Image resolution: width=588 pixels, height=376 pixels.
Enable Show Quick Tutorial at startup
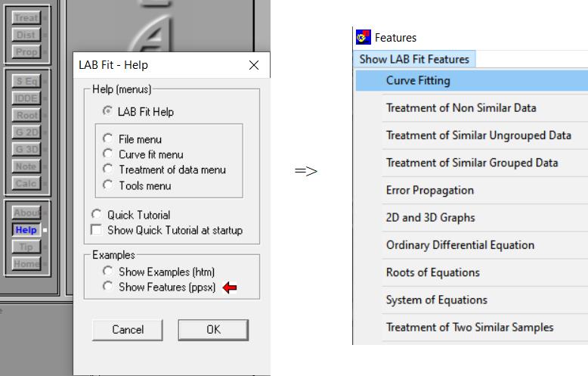coord(96,230)
